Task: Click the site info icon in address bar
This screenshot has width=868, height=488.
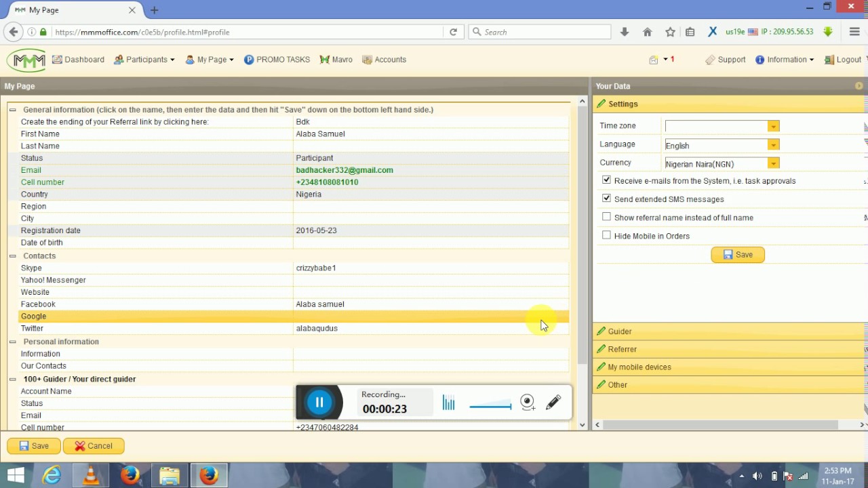Action: point(32,32)
